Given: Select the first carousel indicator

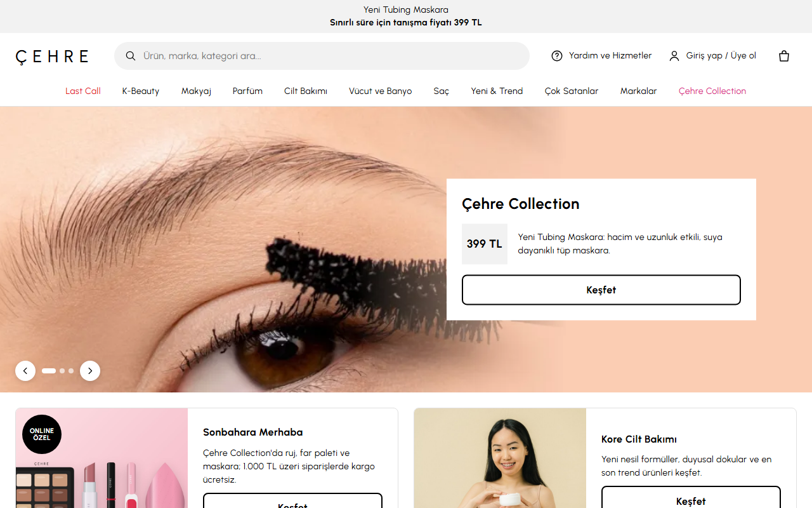Looking at the screenshot, I should click(x=49, y=371).
